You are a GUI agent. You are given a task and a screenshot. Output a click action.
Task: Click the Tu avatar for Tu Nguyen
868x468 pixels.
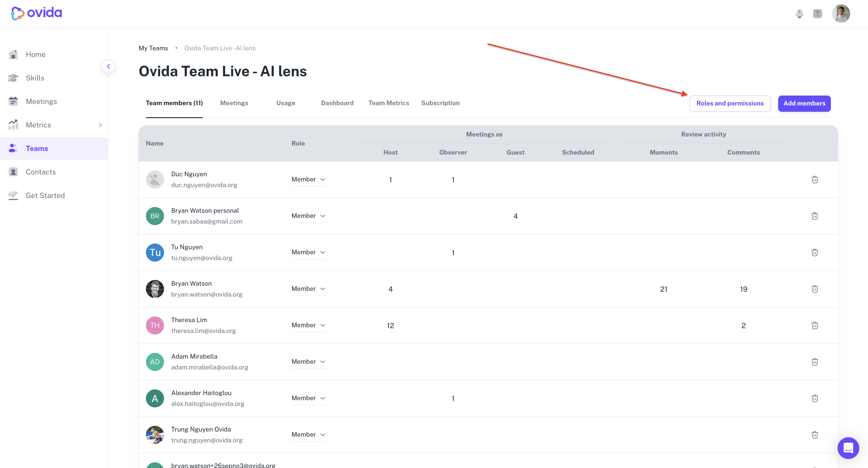coord(155,253)
